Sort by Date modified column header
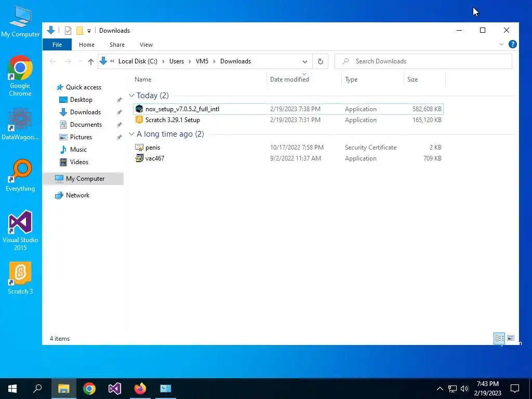The height and width of the screenshot is (399, 532). [x=289, y=79]
